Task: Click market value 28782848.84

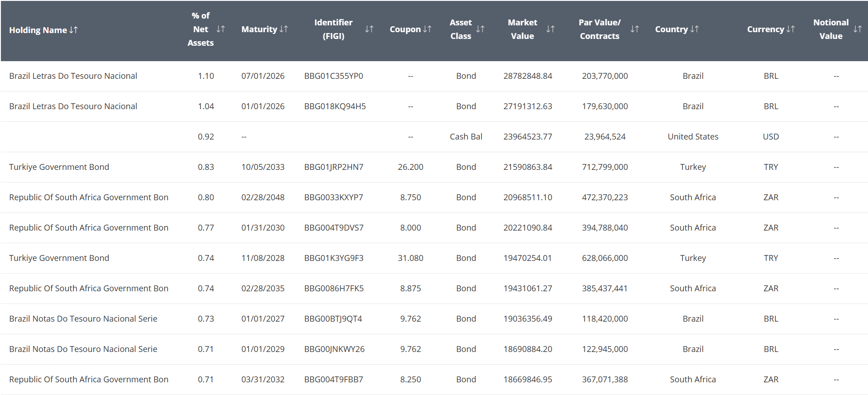Action: tap(528, 76)
